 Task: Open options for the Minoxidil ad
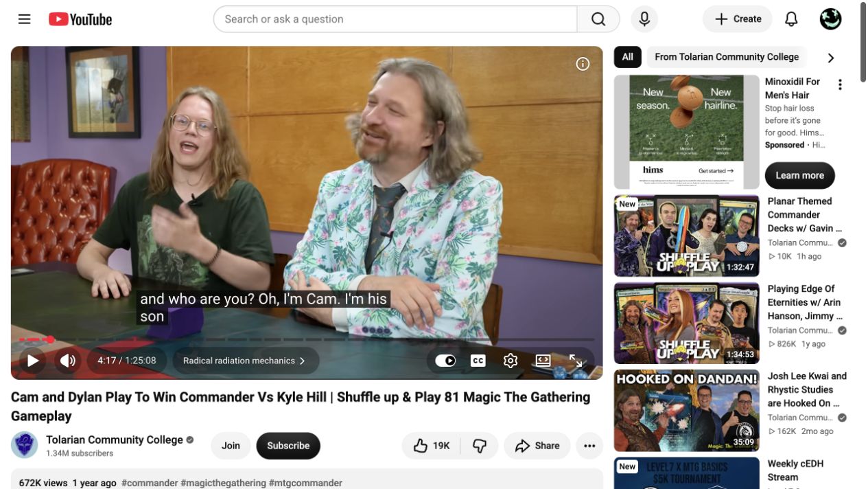pos(840,84)
